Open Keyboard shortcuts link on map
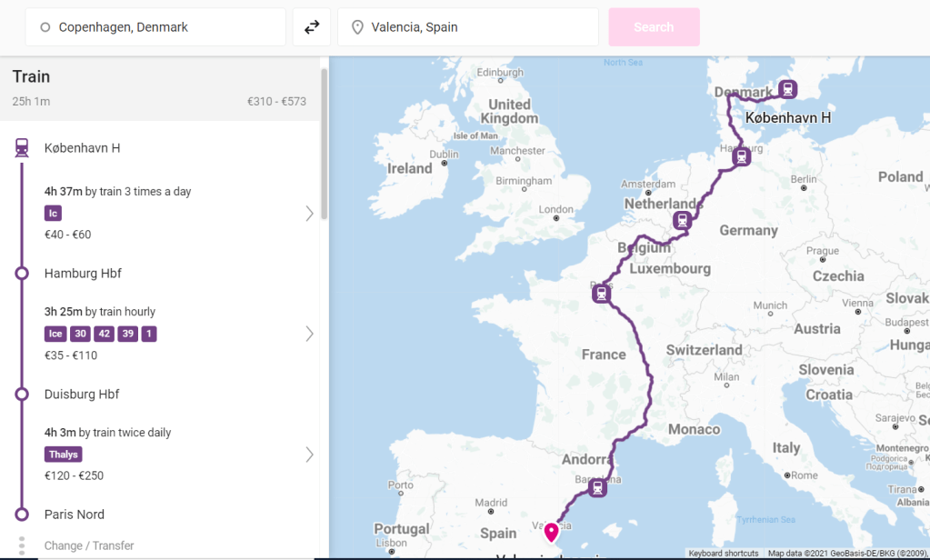This screenshot has height=560, width=930. point(724,554)
